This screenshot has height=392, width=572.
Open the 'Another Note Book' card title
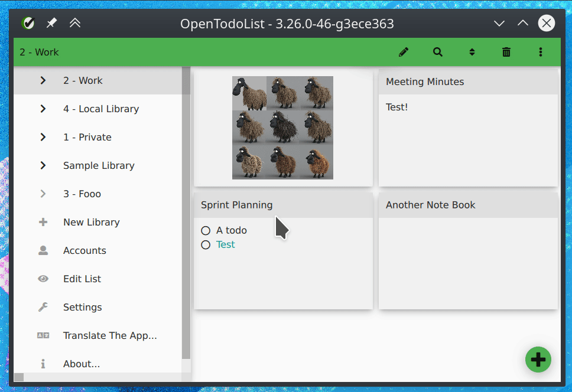click(430, 205)
